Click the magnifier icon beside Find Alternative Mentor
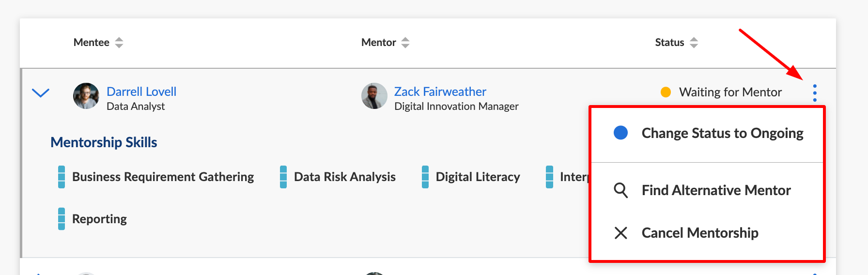Image resolution: width=868 pixels, height=275 pixels. coord(620,190)
